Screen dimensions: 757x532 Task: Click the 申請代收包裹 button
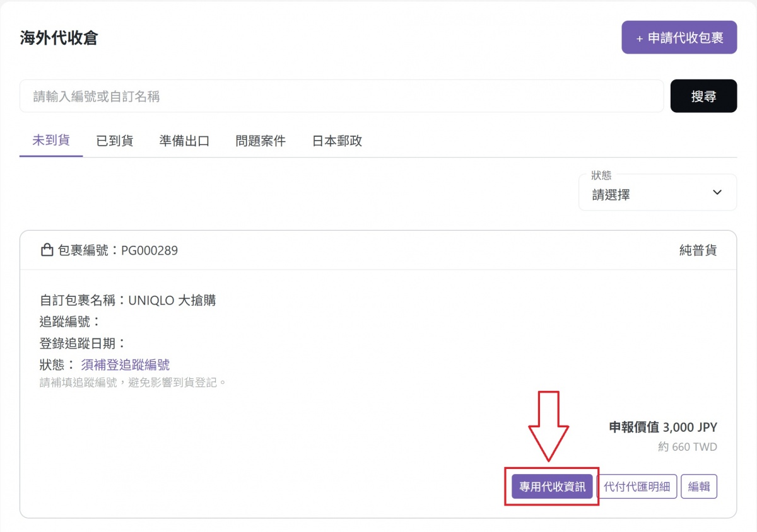click(x=679, y=37)
